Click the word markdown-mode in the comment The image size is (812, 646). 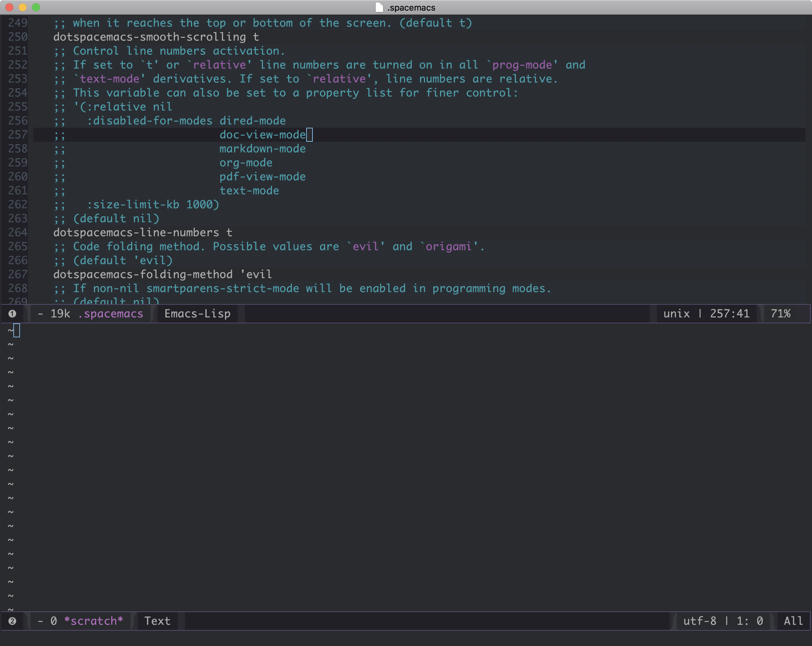click(x=263, y=149)
